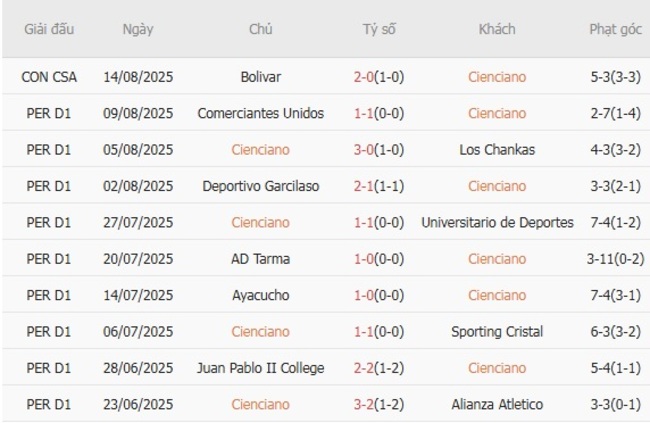The width and height of the screenshot is (650, 423).
Task: Click the 2-0 score on 14/08/2025
Action: point(364,77)
